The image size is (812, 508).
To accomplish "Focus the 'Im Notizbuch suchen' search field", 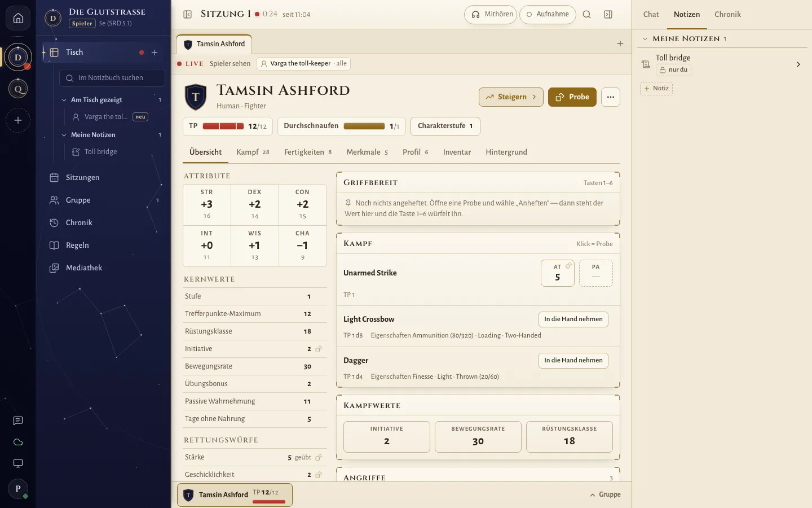I will tap(112, 78).
